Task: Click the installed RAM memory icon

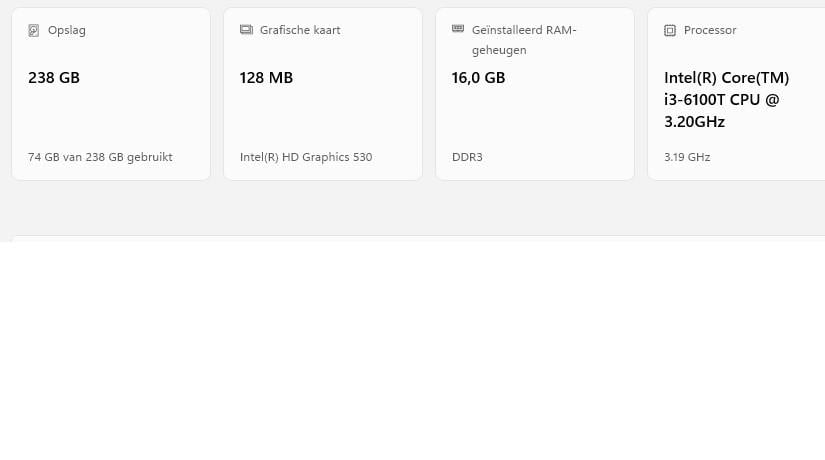Action: (x=458, y=30)
